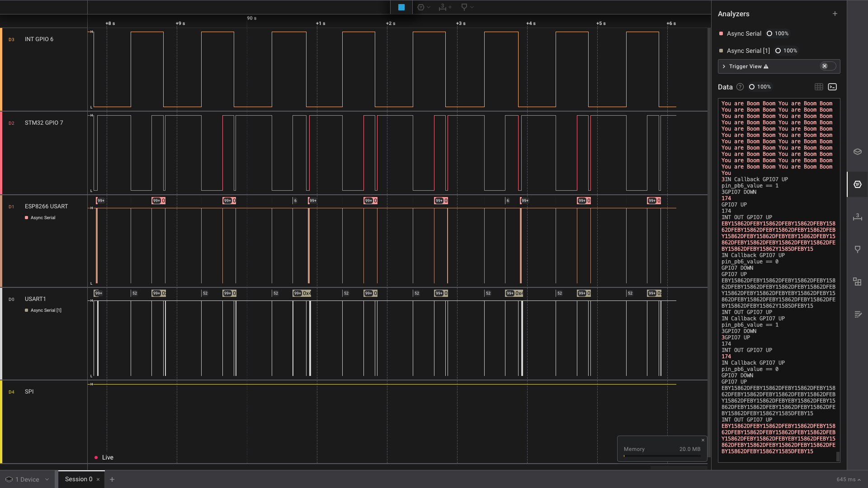Viewport: 868px width, 488px height.
Task: Expand the Trigger View section chevron
Action: point(724,66)
